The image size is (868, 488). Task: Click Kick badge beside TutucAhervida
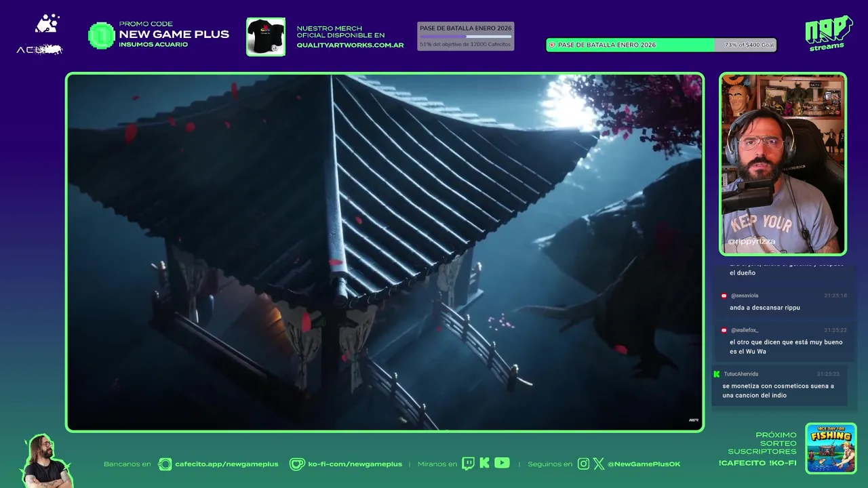pos(717,374)
